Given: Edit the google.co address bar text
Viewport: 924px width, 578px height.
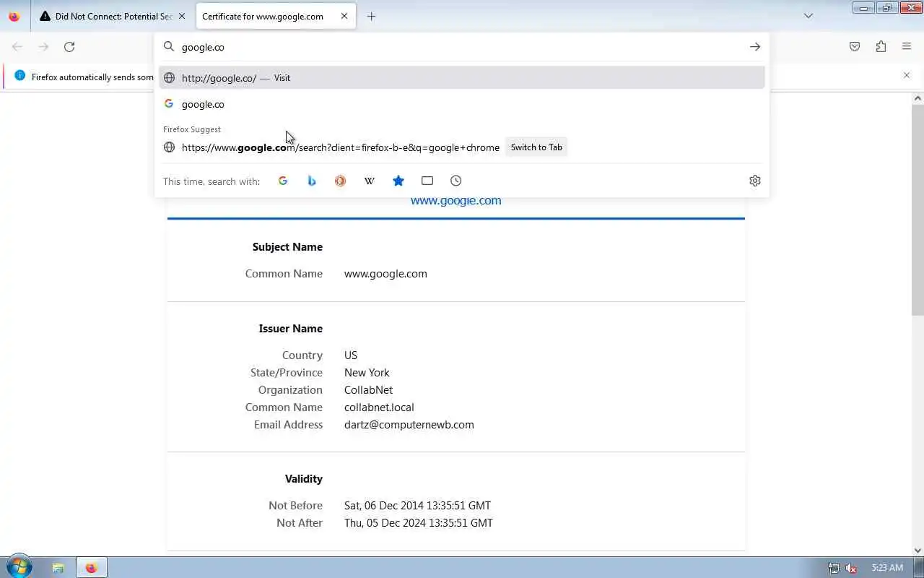Looking at the screenshot, I should 462,47.
